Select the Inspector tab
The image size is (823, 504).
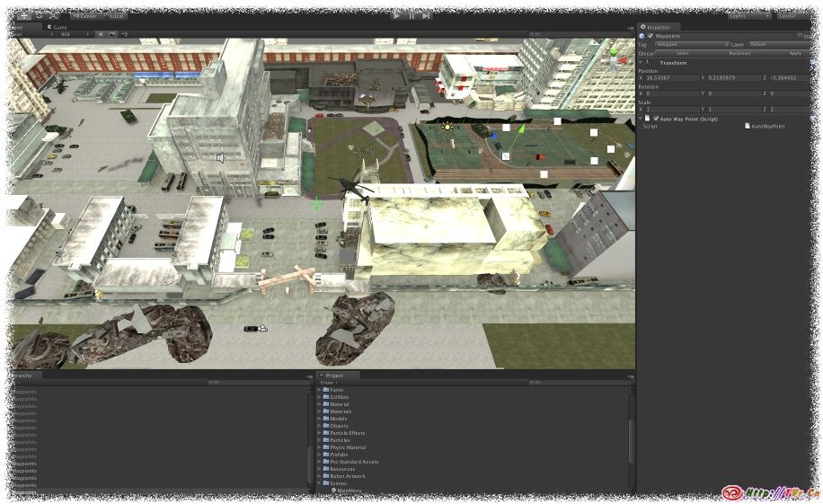click(x=658, y=27)
